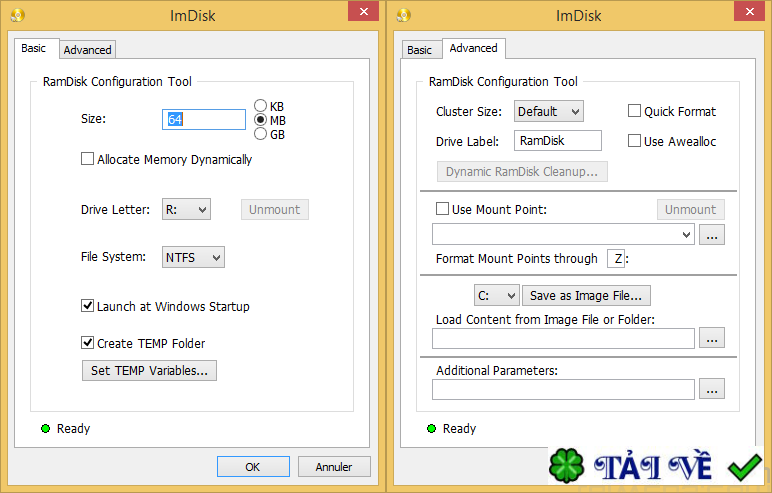Click the Additional Parameters field
The width and height of the screenshot is (772, 493).
(x=563, y=390)
